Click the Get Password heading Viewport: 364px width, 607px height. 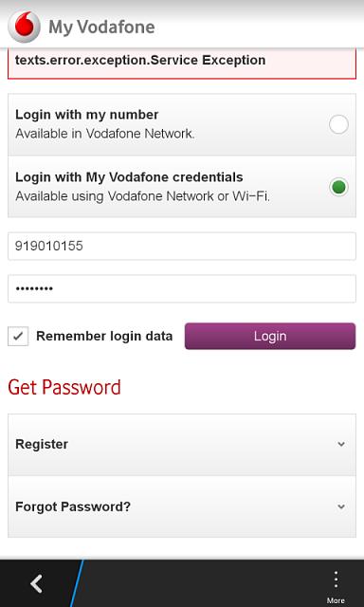[x=64, y=387]
